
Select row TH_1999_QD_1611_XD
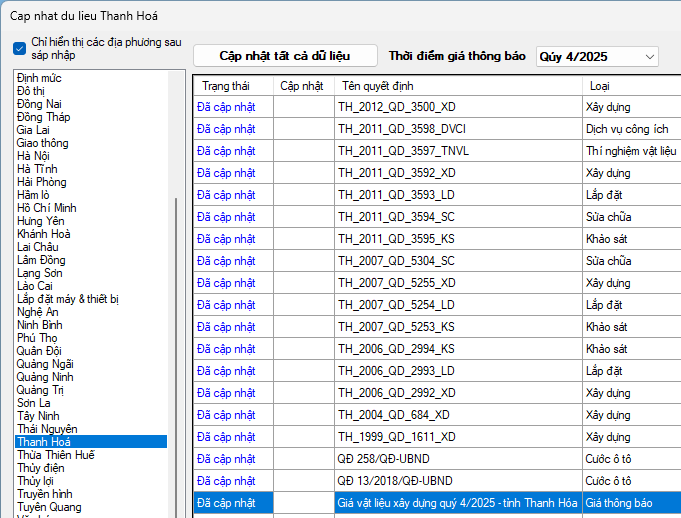pyautogui.click(x=397, y=436)
